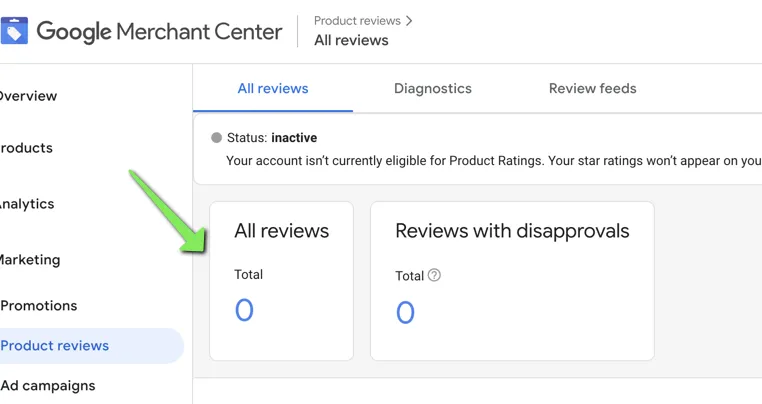The height and width of the screenshot is (404, 762).
Task: Click the 'All reviews' page heading
Action: [x=351, y=40]
